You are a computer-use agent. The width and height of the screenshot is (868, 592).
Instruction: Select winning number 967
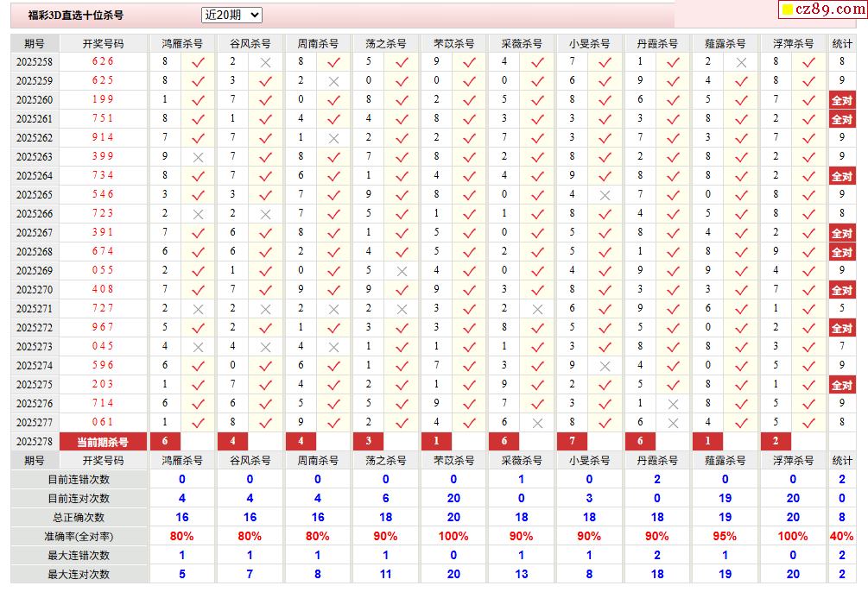pyautogui.click(x=103, y=327)
